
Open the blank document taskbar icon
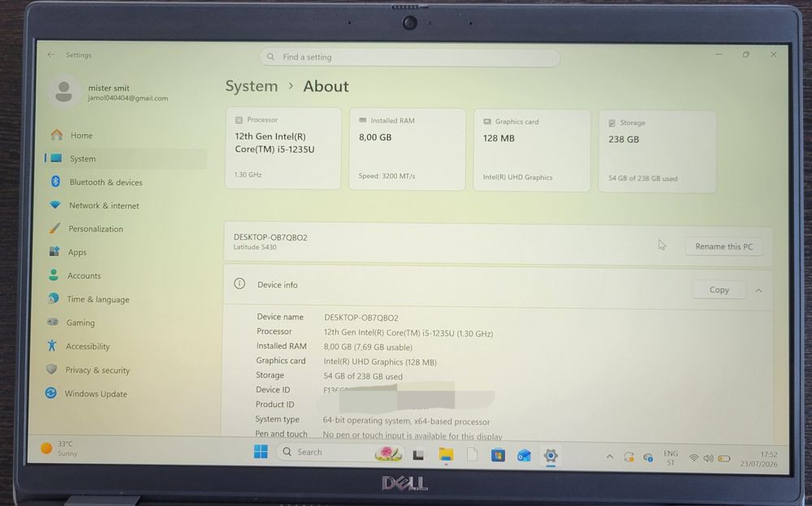(472, 454)
